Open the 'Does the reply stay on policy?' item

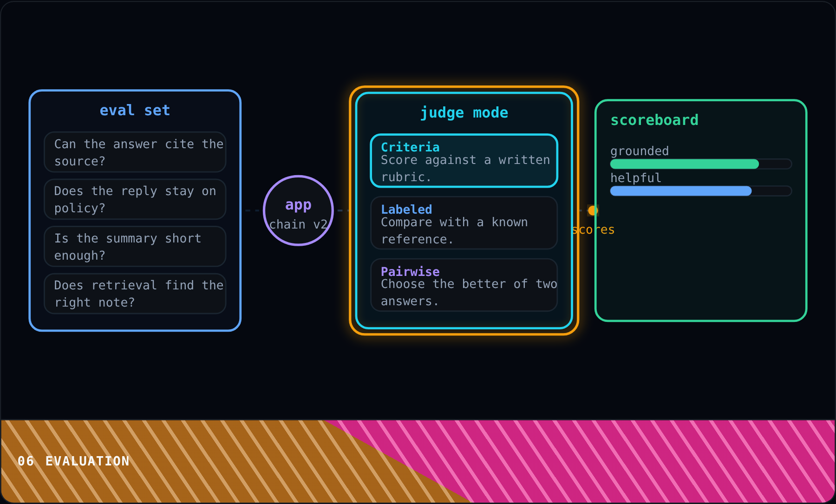tap(135, 199)
